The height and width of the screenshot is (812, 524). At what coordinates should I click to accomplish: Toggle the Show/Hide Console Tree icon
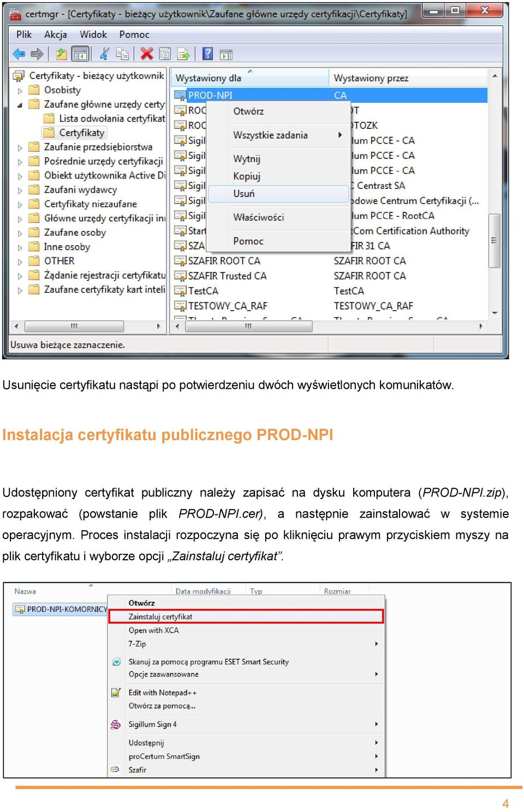click(80, 54)
